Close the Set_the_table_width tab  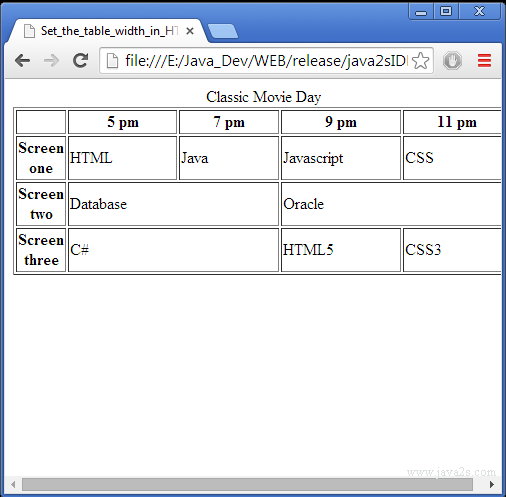[x=190, y=31]
